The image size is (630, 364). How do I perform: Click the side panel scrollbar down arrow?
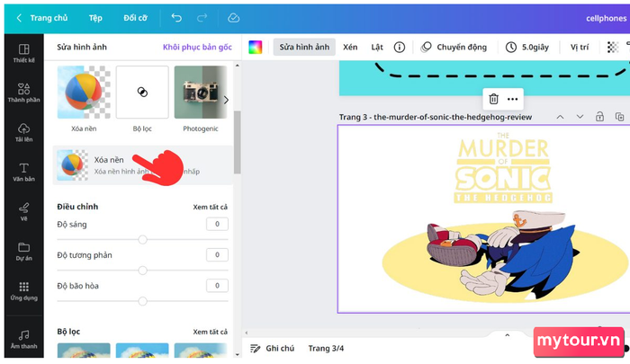237,354
